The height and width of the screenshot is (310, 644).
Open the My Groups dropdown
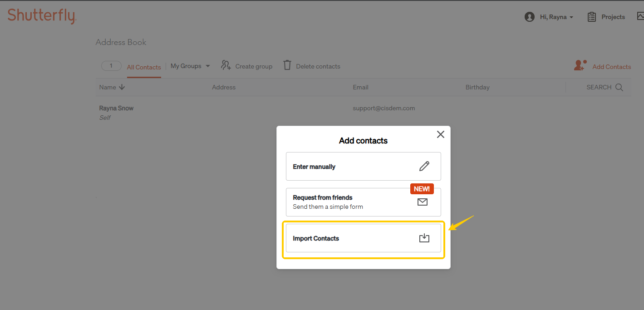[190, 66]
